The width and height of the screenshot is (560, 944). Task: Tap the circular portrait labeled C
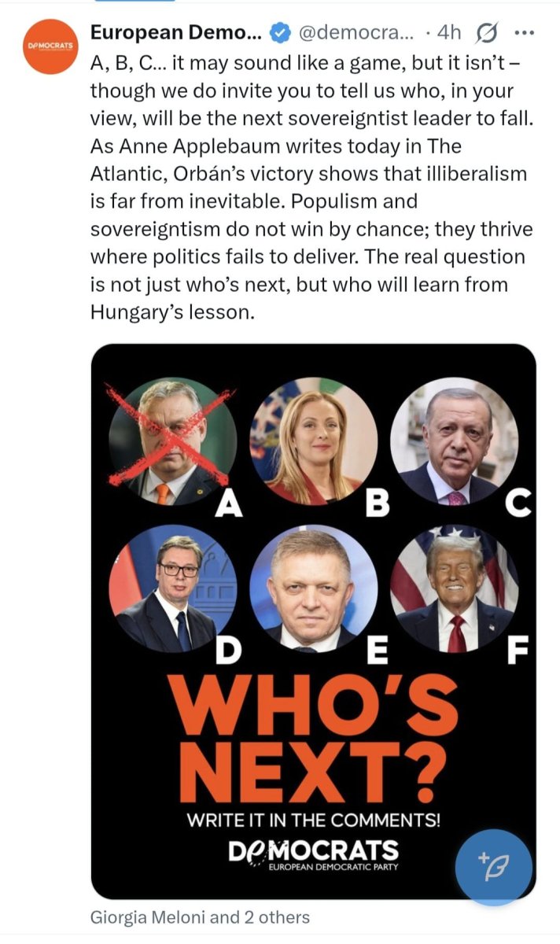pyautogui.click(x=455, y=441)
